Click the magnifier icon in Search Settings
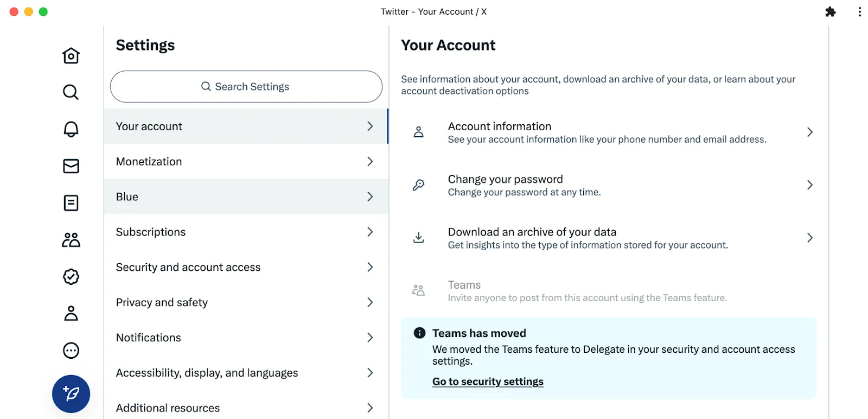868x419 pixels. tap(206, 86)
